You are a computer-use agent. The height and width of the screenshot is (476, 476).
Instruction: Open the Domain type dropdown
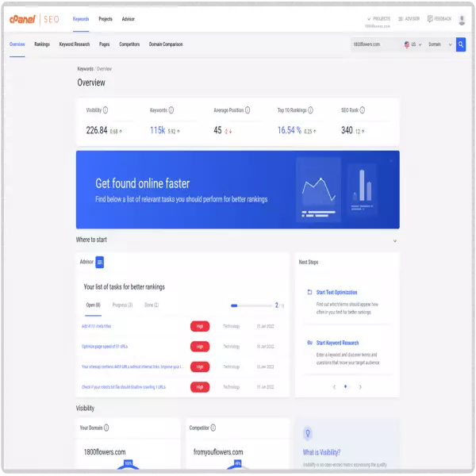click(x=437, y=44)
